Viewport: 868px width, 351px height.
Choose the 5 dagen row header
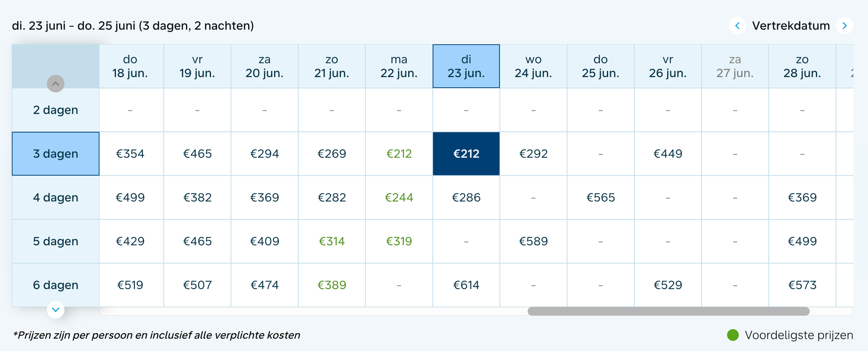pos(56,241)
